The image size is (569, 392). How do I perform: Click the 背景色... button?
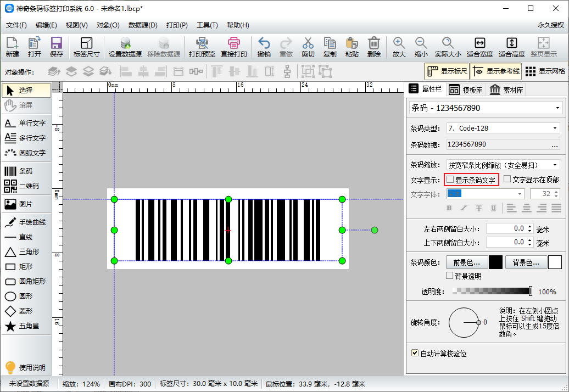(526, 262)
